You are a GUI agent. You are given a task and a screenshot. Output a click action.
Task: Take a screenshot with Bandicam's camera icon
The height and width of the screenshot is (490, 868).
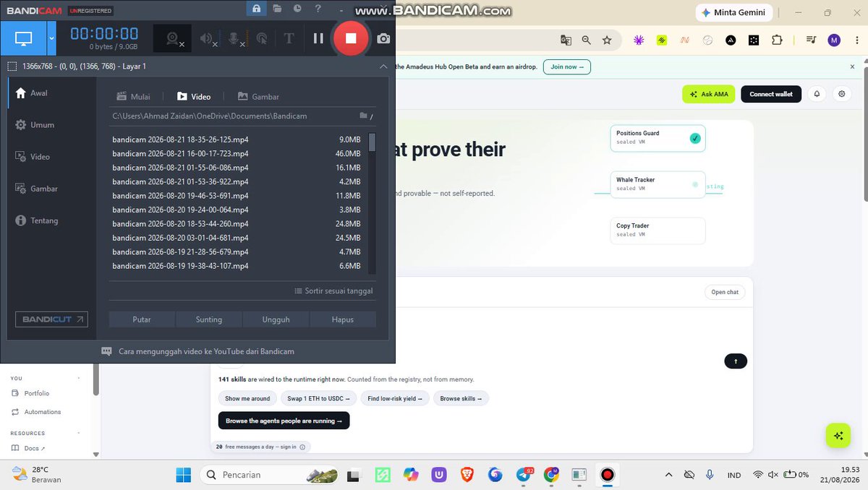[x=383, y=38]
